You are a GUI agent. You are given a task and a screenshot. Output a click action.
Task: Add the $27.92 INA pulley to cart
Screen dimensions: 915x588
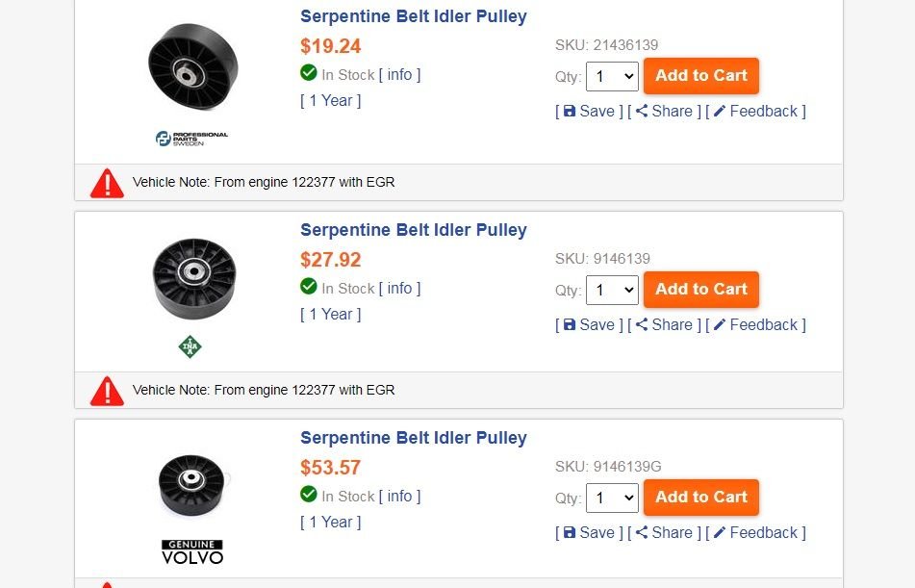tap(701, 290)
